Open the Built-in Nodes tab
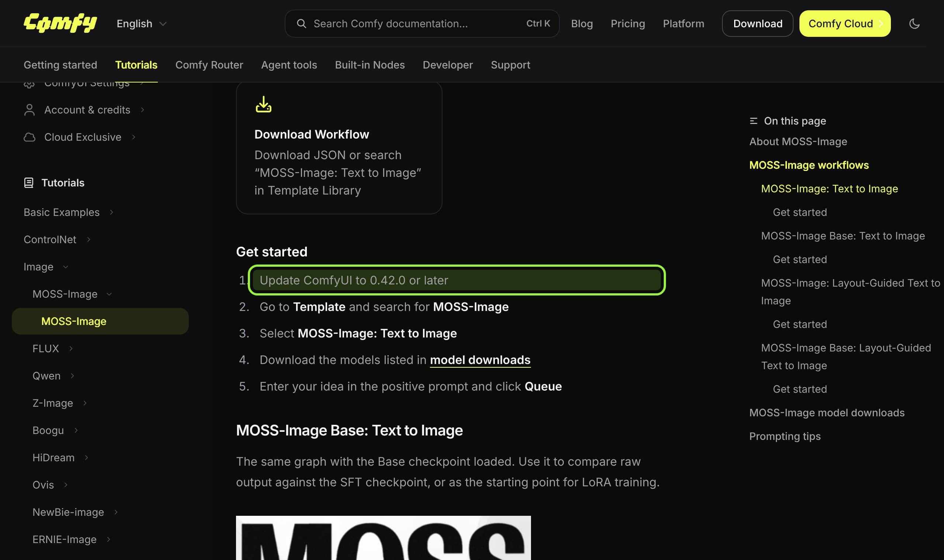This screenshot has width=944, height=560. pyautogui.click(x=369, y=65)
